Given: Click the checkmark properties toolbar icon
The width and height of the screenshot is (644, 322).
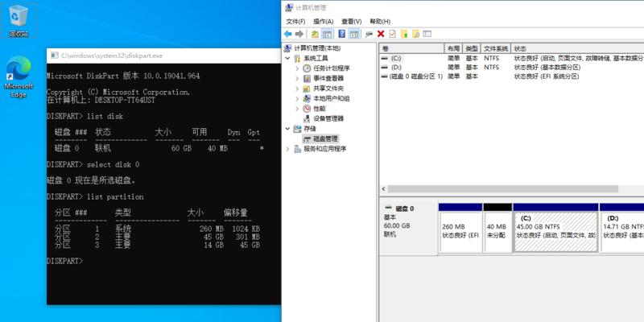Looking at the screenshot, I should (x=392, y=34).
